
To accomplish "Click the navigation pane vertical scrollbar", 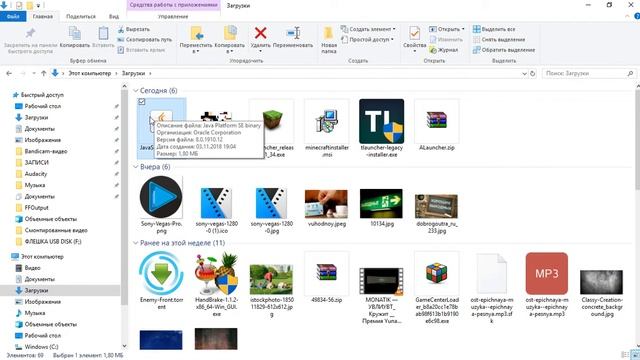I will [x=124, y=198].
